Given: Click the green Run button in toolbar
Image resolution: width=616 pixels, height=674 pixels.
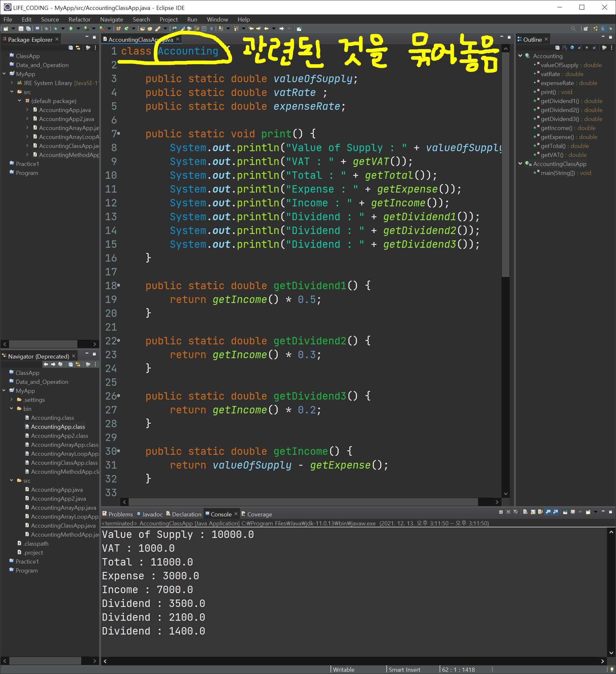Looking at the screenshot, I should (71, 29).
